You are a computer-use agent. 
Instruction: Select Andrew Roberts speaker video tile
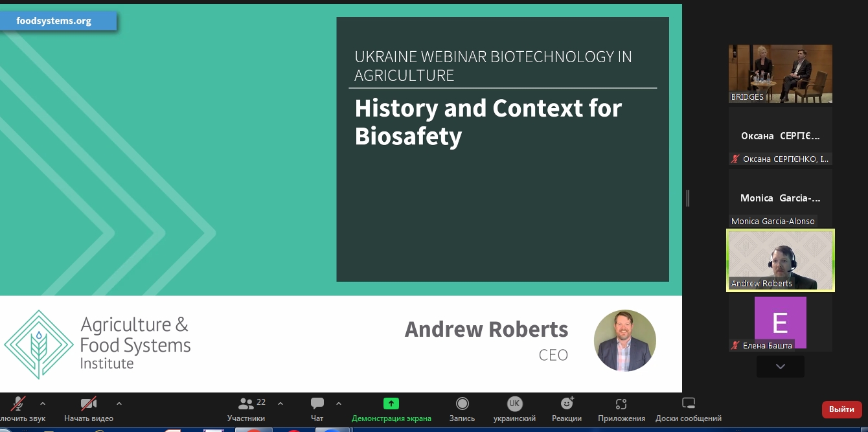pos(780,260)
